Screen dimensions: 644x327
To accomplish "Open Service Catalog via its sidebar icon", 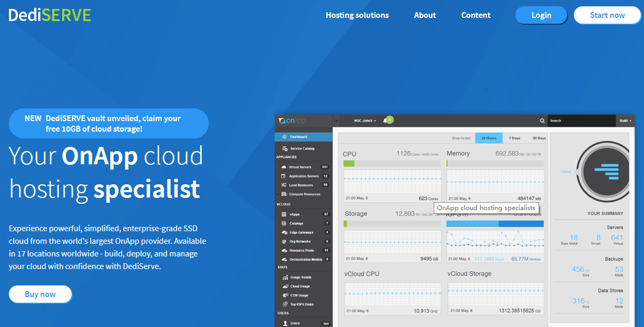I will pyautogui.click(x=285, y=148).
